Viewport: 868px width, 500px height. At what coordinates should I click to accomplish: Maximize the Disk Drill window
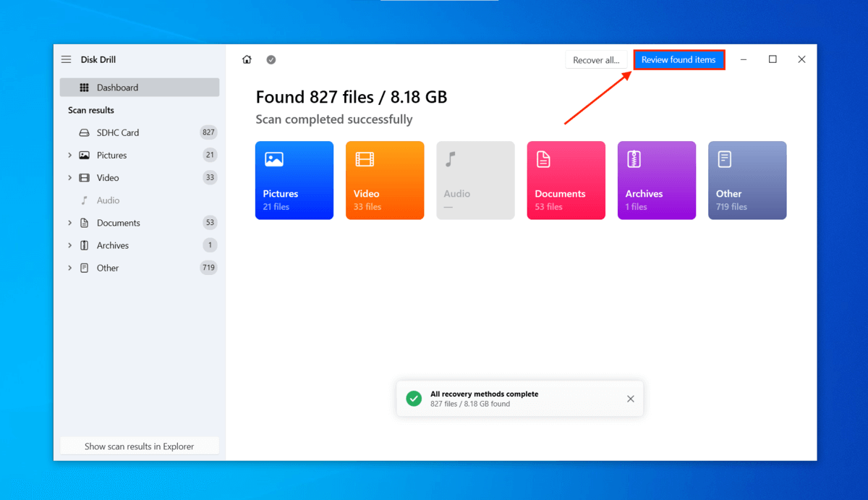(x=773, y=59)
